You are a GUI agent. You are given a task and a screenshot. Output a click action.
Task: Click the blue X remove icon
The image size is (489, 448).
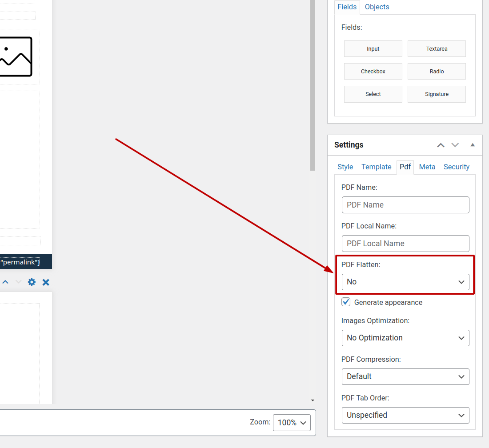tap(46, 282)
